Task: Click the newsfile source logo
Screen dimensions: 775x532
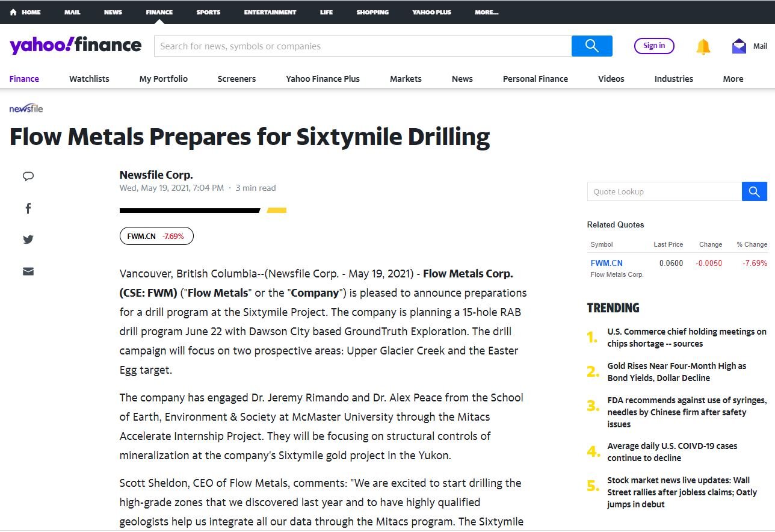Action: pos(26,108)
